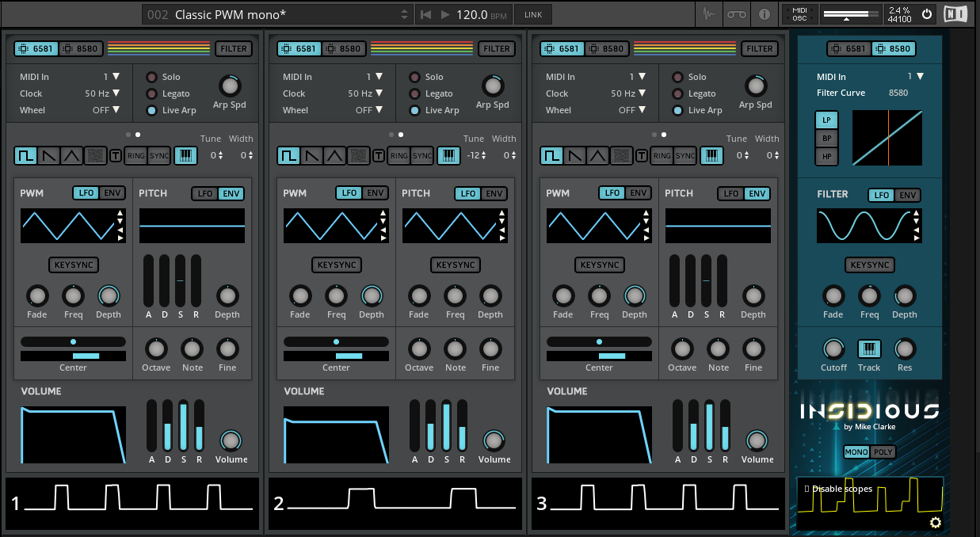
Task: Click FILTER button in voice 3
Action: click(760, 48)
